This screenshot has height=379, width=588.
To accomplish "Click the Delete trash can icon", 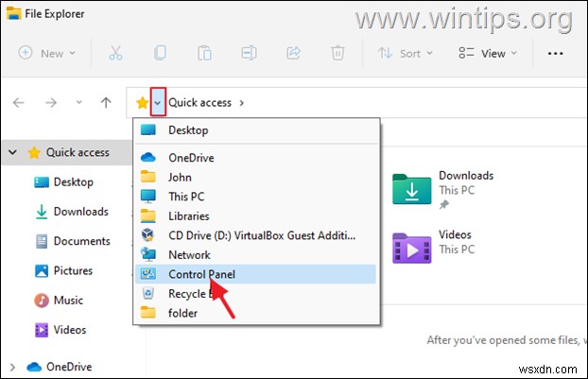I will point(337,53).
